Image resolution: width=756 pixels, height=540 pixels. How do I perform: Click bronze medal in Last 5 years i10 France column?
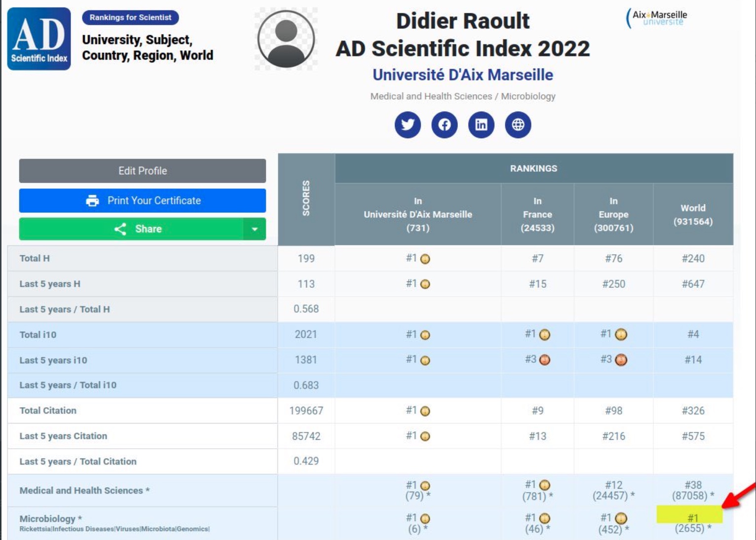544,360
